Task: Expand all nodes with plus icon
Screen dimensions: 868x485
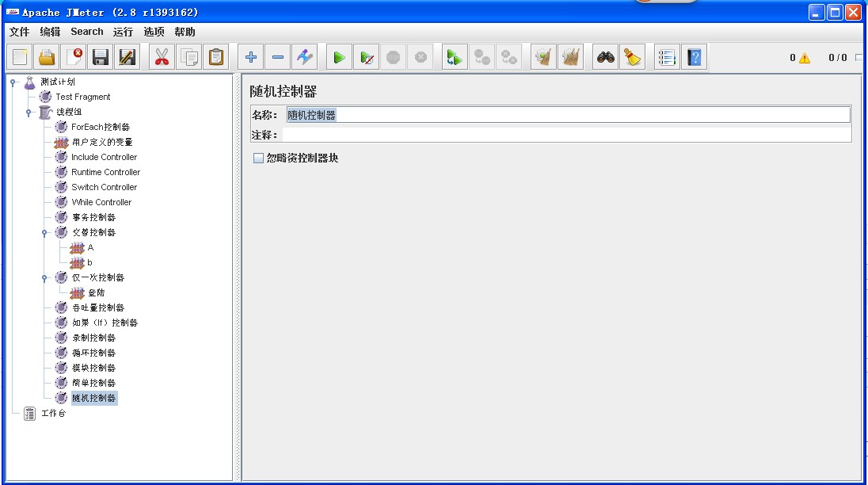Action: coord(251,57)
